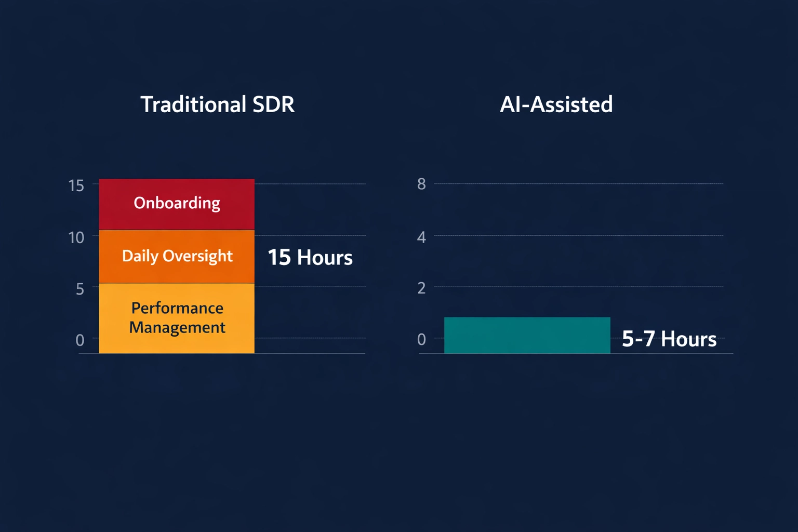Click the 4 axis tick label

click(421, 237)
